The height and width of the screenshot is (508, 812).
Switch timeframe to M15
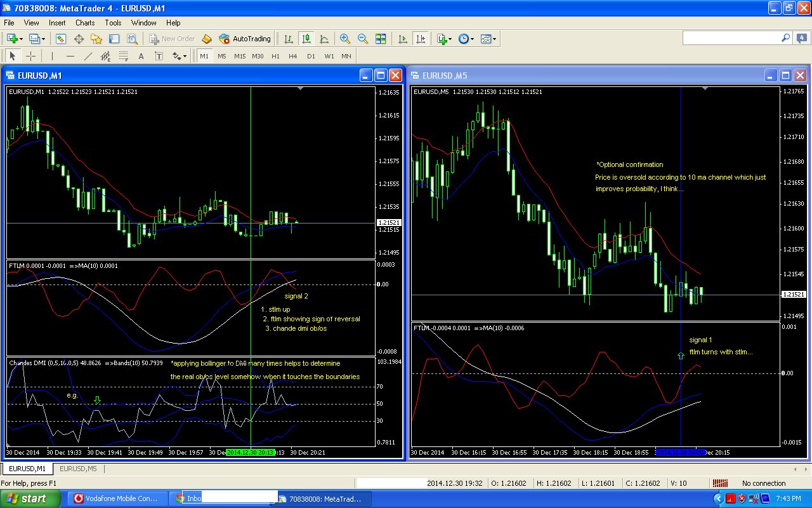pos(240,56)
